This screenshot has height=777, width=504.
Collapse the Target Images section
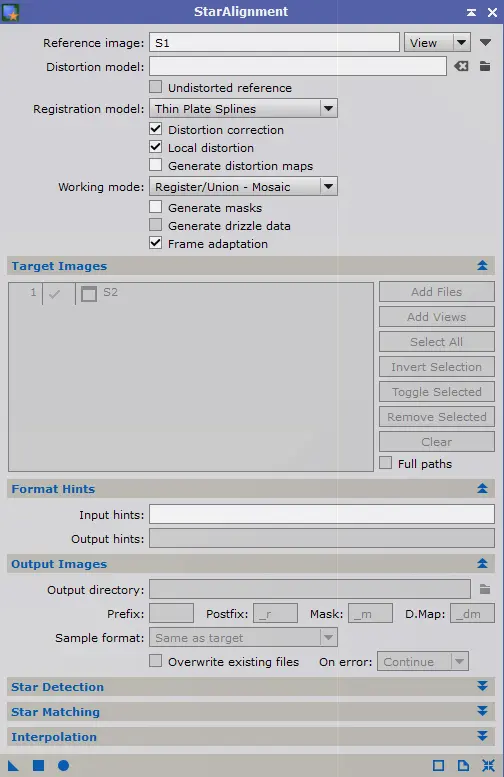(482, 266)
